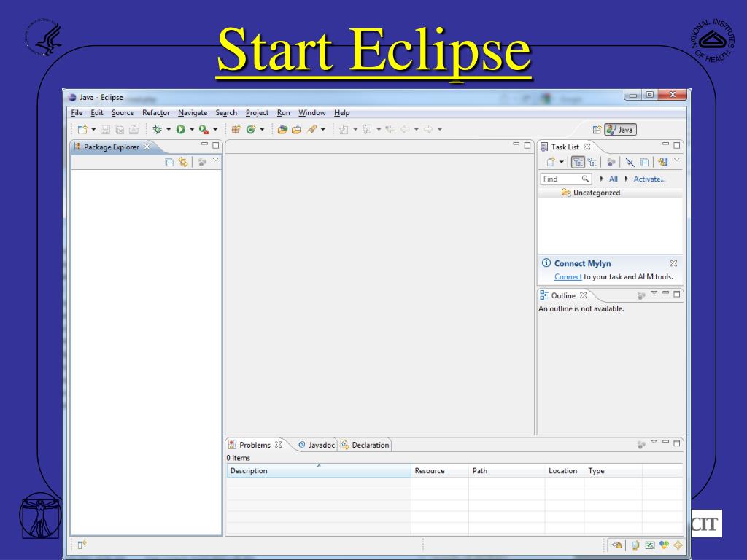Image resolution: width=747 pixels, height=560 pixels.
Task: Click the Open Type toolbar icon
Action: click(x=282, y=130)
